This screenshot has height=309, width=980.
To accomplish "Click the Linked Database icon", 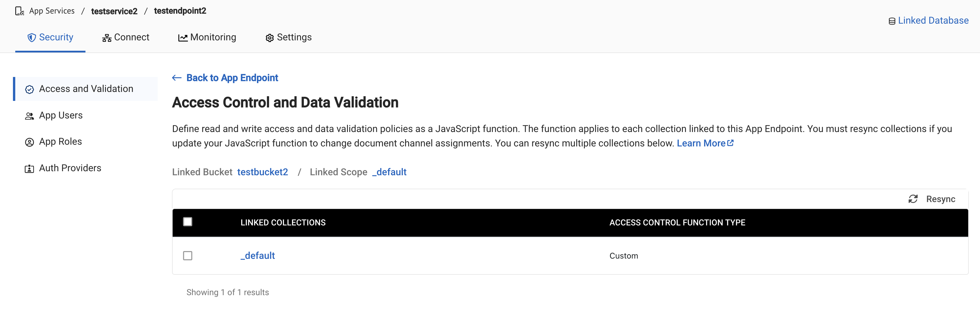I will pos(891,20).
